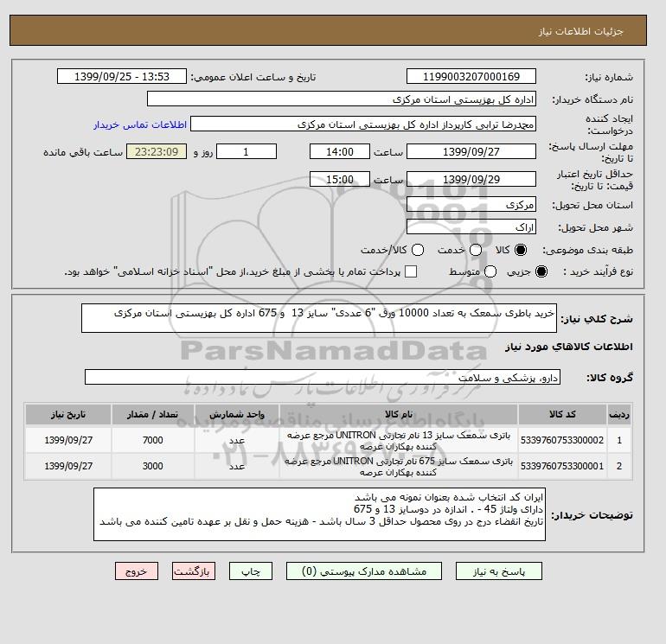Click the response deadline date 1399/09/27 field
The width and height of the screenshot is (666, 644).
point(471,151)
